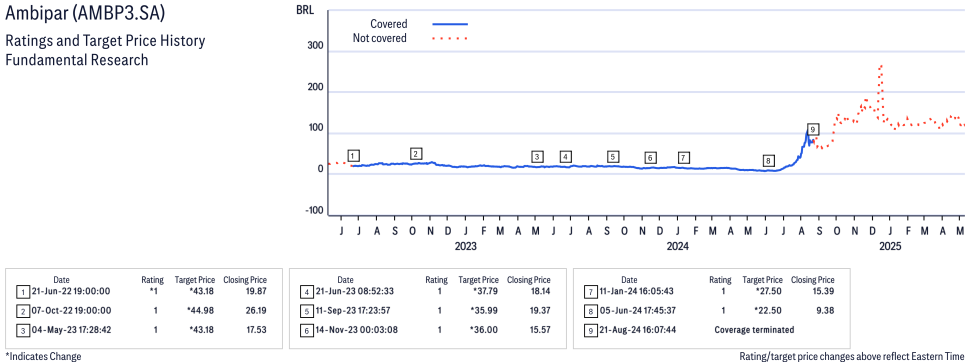Click the solid blue Covered legend line
This screenshot has width=975, height=362.
450,24
